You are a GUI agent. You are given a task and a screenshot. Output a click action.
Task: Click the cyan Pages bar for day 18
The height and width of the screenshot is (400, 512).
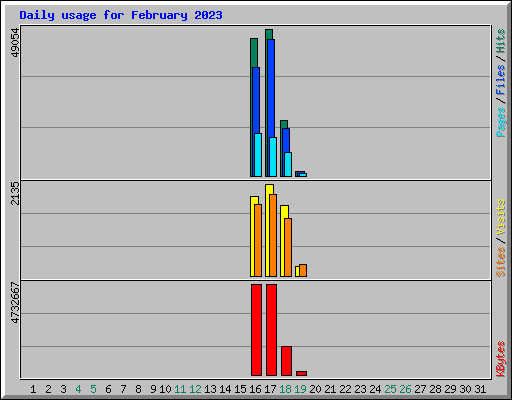[x=288, y=164]
